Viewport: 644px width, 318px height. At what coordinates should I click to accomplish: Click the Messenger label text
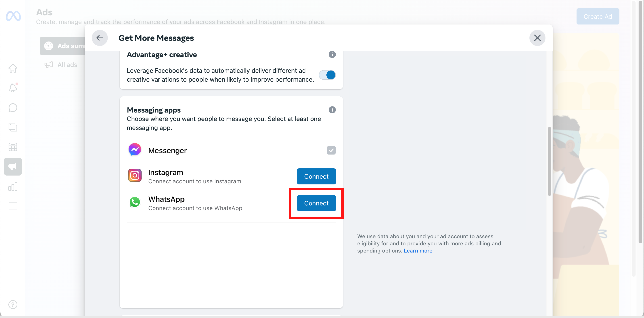point(167,150)
